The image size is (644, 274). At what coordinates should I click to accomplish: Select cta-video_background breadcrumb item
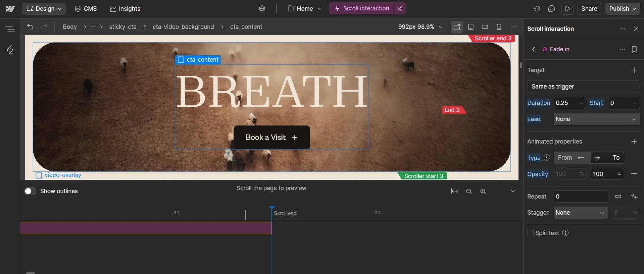183,27
